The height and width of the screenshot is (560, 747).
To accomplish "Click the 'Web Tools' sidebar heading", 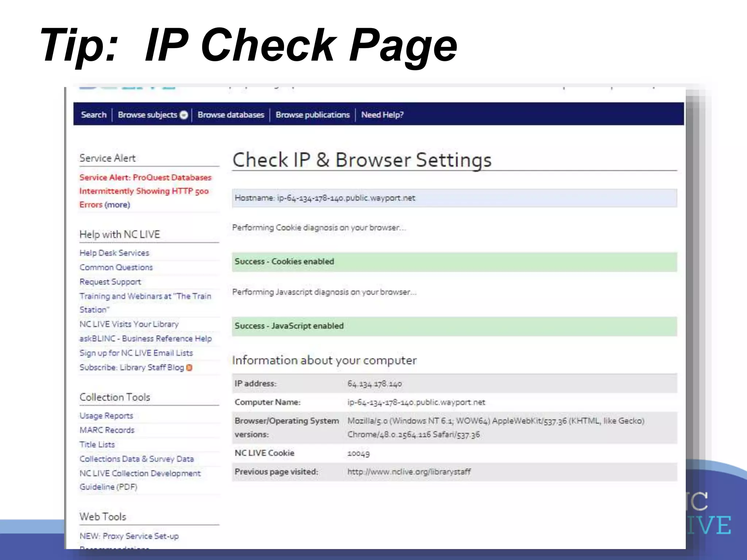I will coord(102,517).
